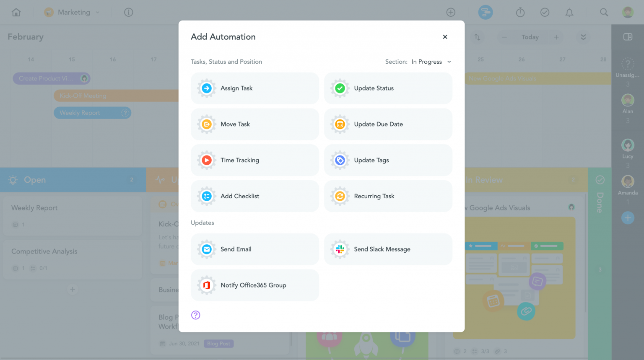Screen dimensions: 644x360
Task: Collapse timeline with double chevron
Action: 583,37
